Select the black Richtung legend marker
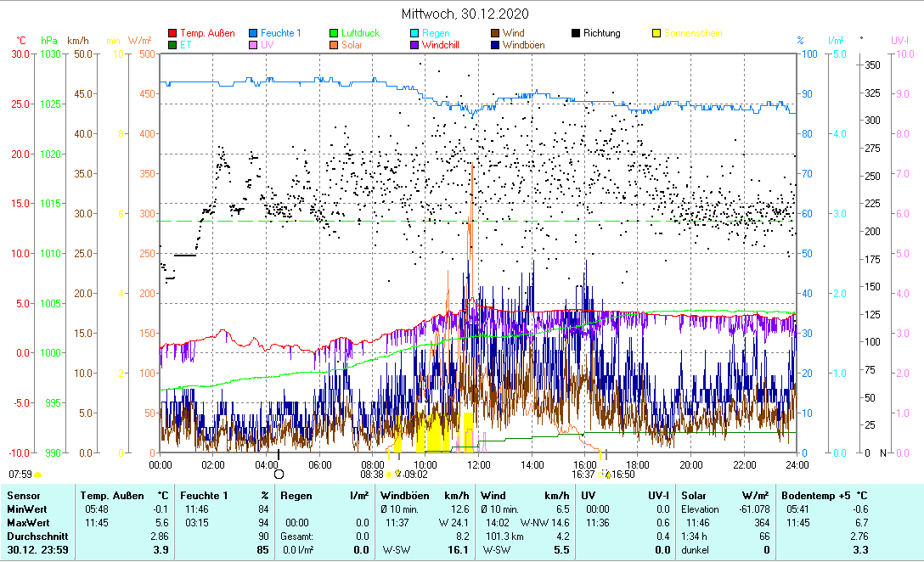The image size is (924, 562). pos(576,33)
